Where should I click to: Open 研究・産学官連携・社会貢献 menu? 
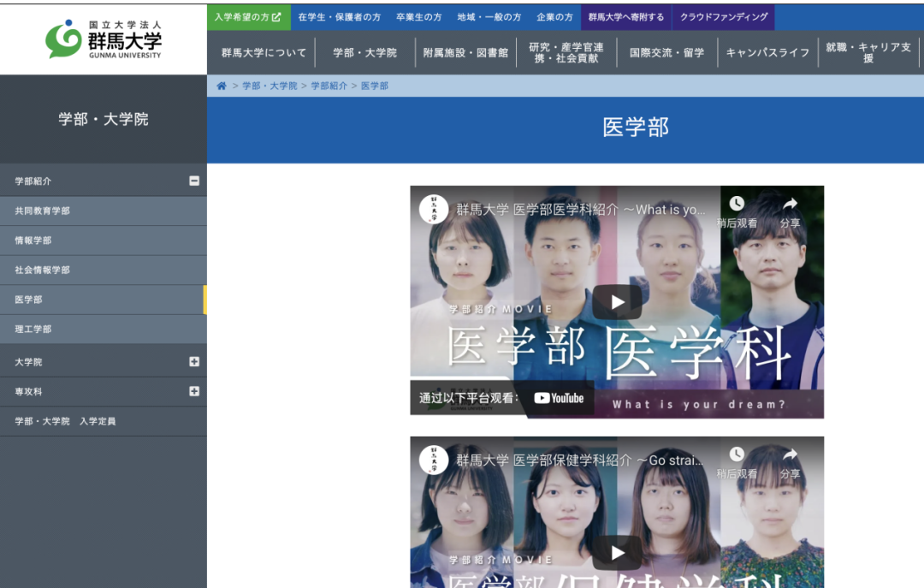point(566,52)
